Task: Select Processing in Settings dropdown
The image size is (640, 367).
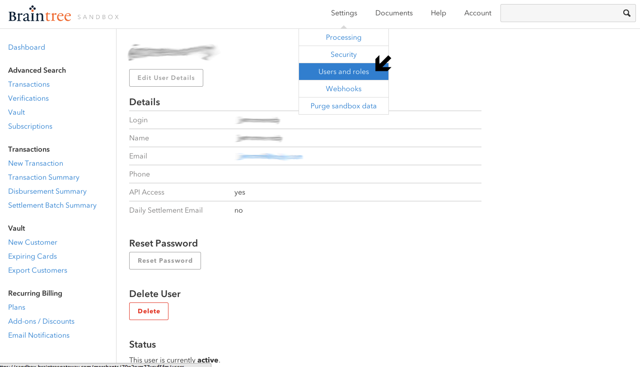Action: (343, 37)
